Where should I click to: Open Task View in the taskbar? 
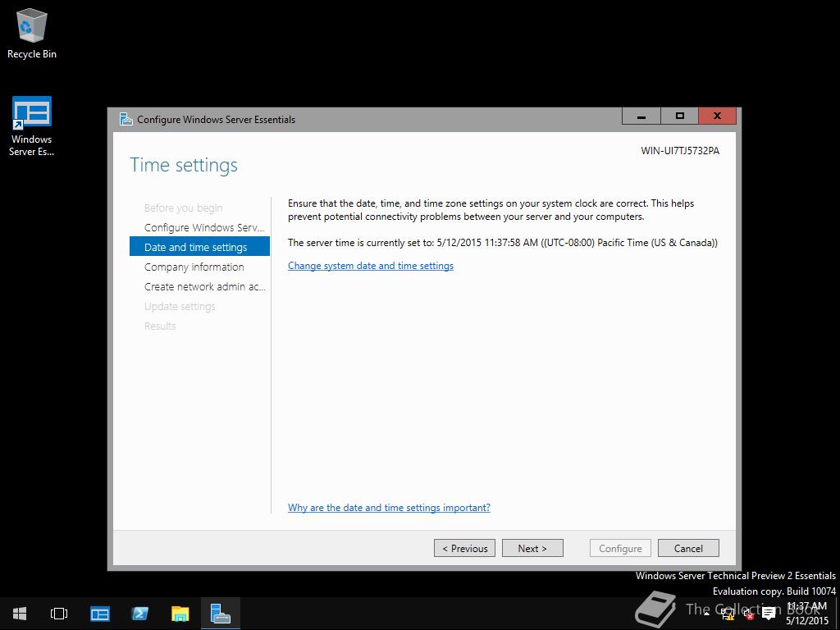coord(59,614)
